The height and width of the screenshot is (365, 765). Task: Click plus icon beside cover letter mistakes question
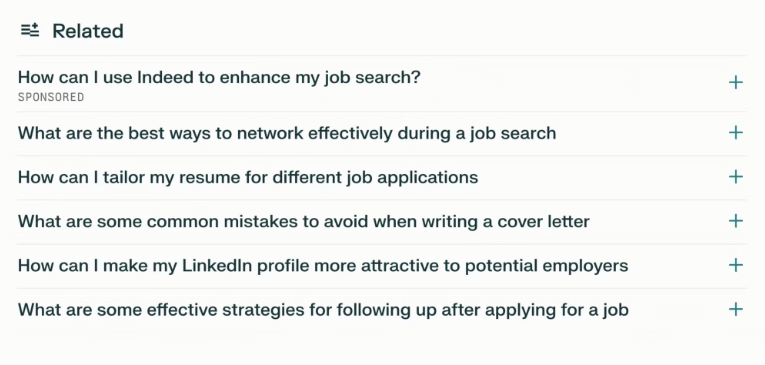(736, 221)
